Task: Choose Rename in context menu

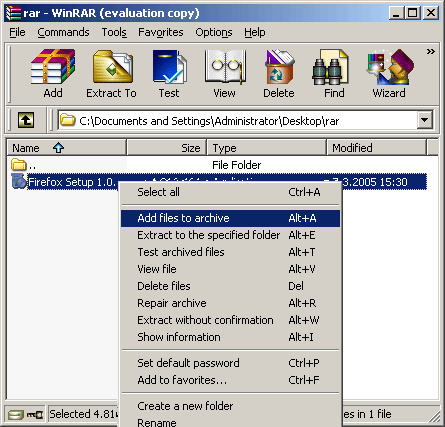Action: (x=230, y=421)
